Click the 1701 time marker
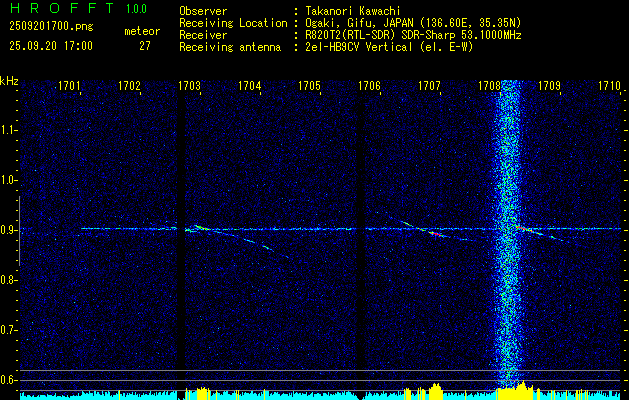This screenshot has height=400, width=629. (x=69, y=85)
